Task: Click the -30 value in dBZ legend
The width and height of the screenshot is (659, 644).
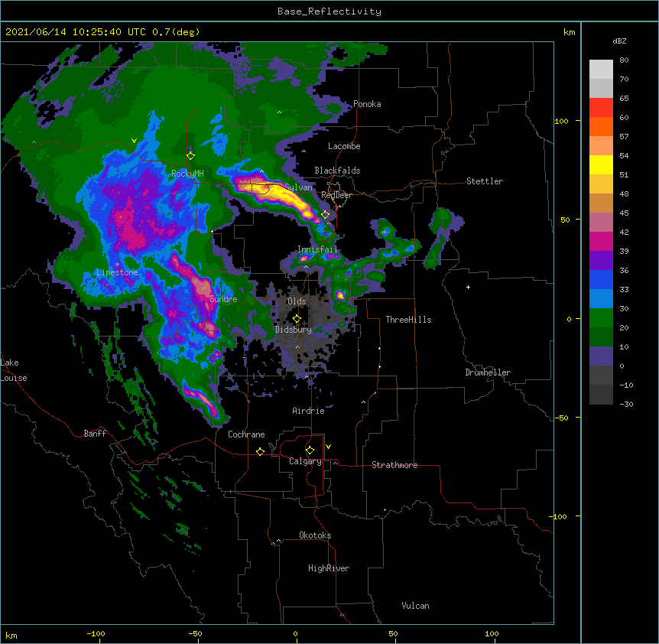Action: coord(626,404)
